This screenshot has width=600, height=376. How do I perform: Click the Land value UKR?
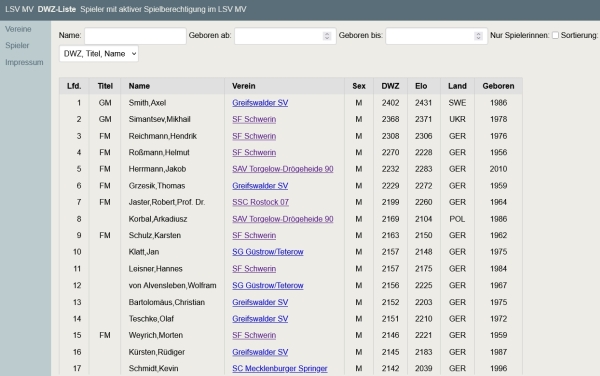point(457,119)
